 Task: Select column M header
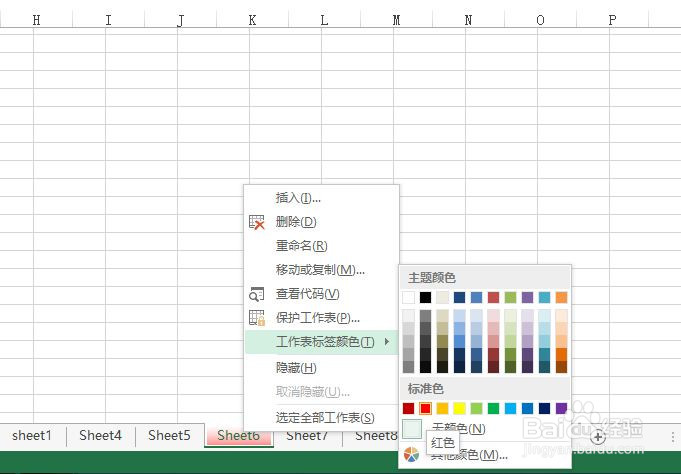[397, 20]
